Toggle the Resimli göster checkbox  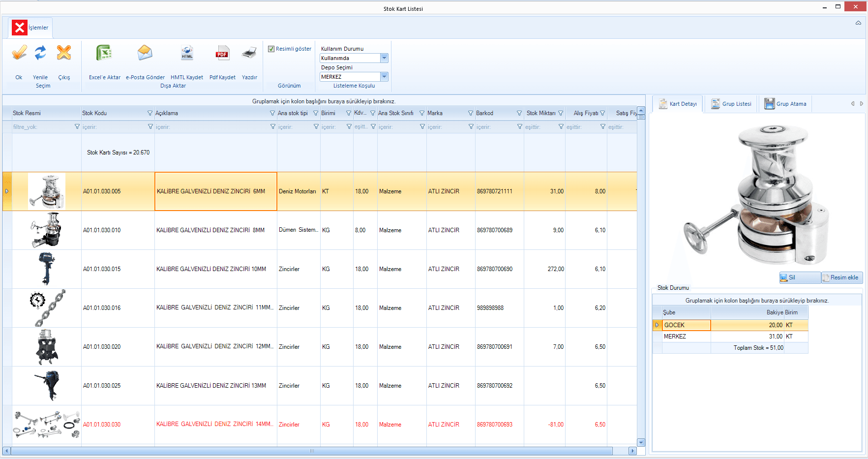pyautogui.click(x=271, y=49)
